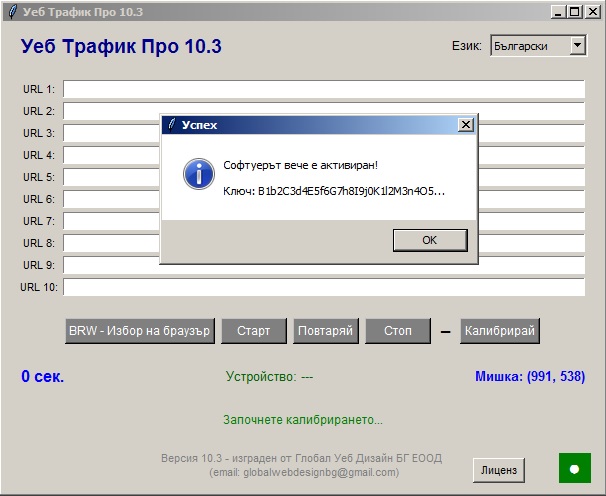Click the URL 1 input field

tap(324, 89)
